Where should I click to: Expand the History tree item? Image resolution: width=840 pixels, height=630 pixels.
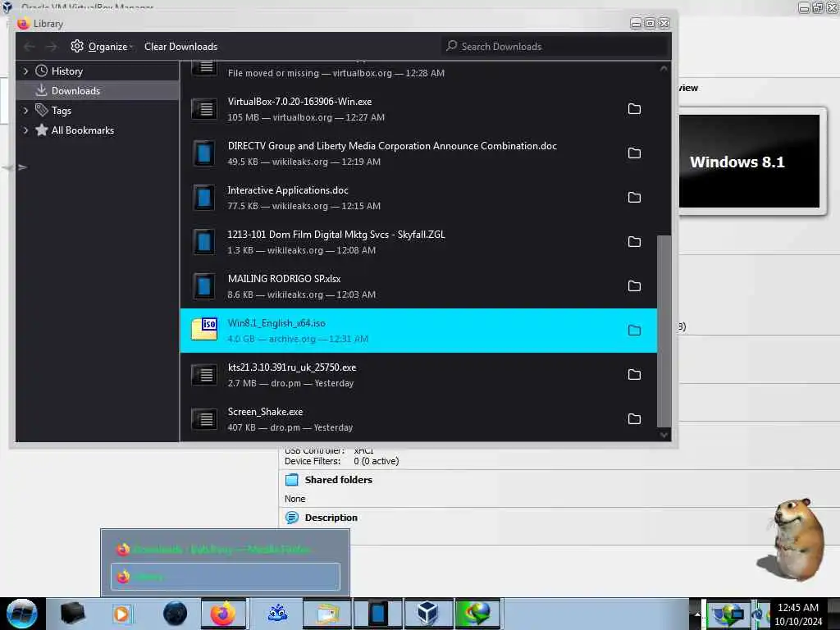[25, 71]
